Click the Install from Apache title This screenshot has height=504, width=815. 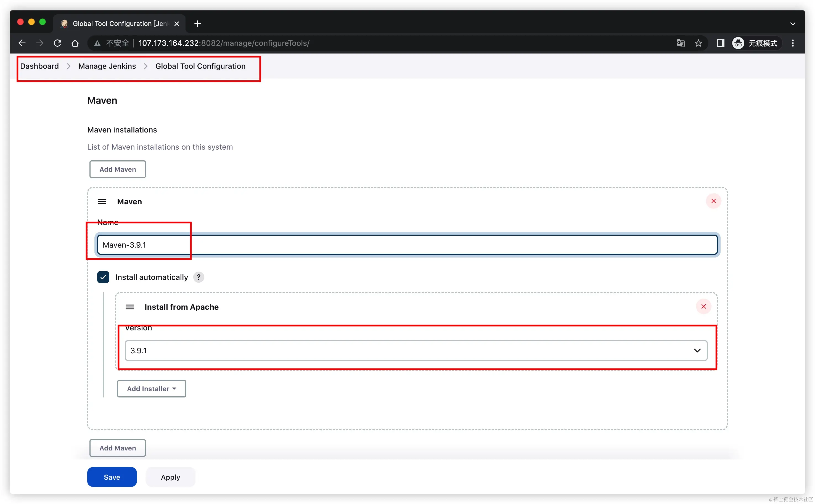point(181,307)
